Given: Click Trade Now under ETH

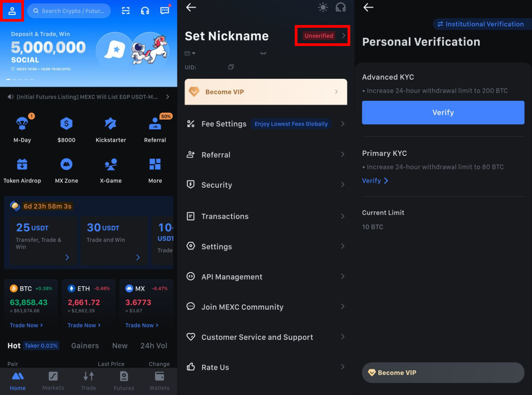Looking at the screenshot, I should (x=84, y=325).
